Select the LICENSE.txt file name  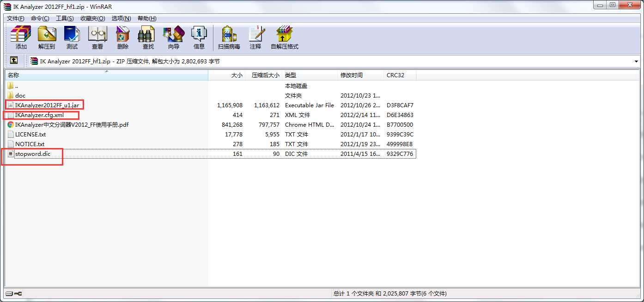30,135
